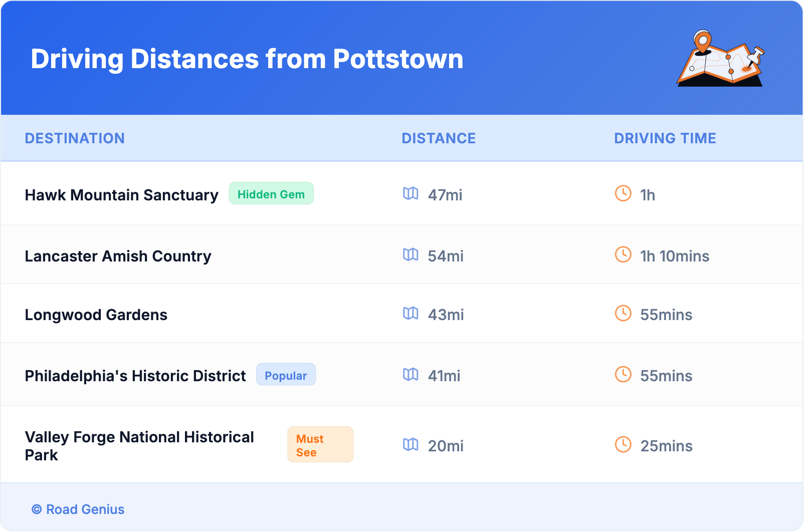Click the Driving Time column header
This screenshot has width=804, height=532.
point(665,138)
